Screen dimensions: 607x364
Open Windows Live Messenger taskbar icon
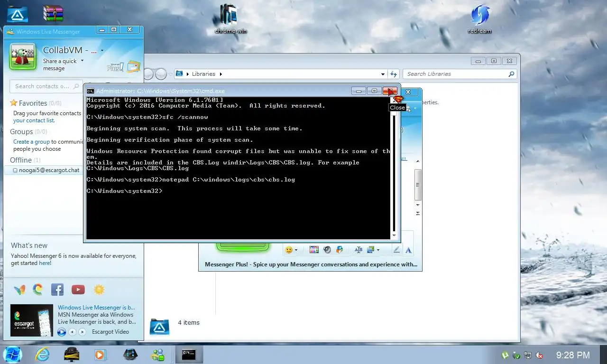(x=157, y=355)
